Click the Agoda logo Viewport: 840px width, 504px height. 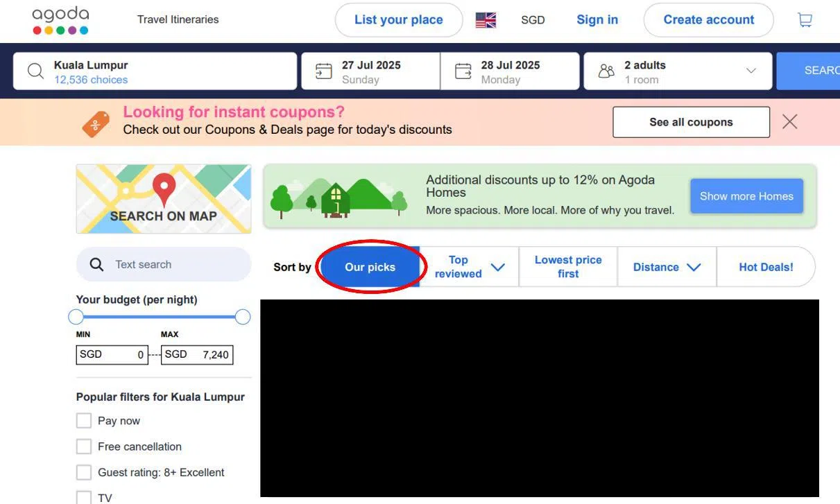tap(60, 21)
